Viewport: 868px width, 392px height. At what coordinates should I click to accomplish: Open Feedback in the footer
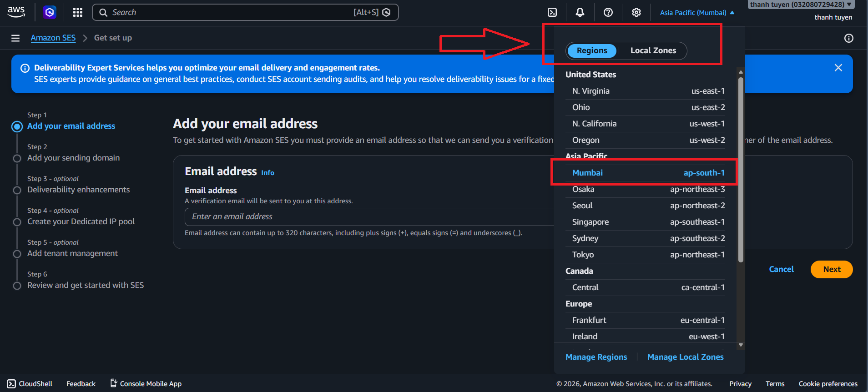pyautogui.click(x=81, y=384)
